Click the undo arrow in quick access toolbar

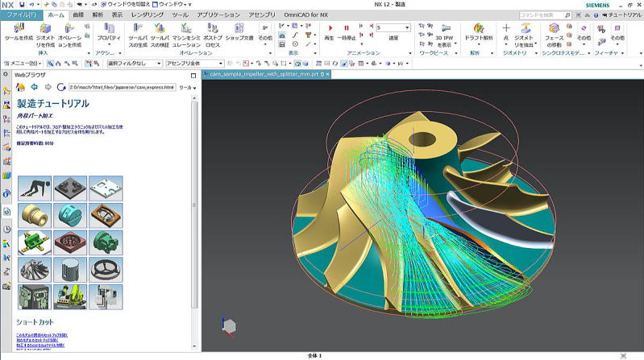click(x=32, y=5)
